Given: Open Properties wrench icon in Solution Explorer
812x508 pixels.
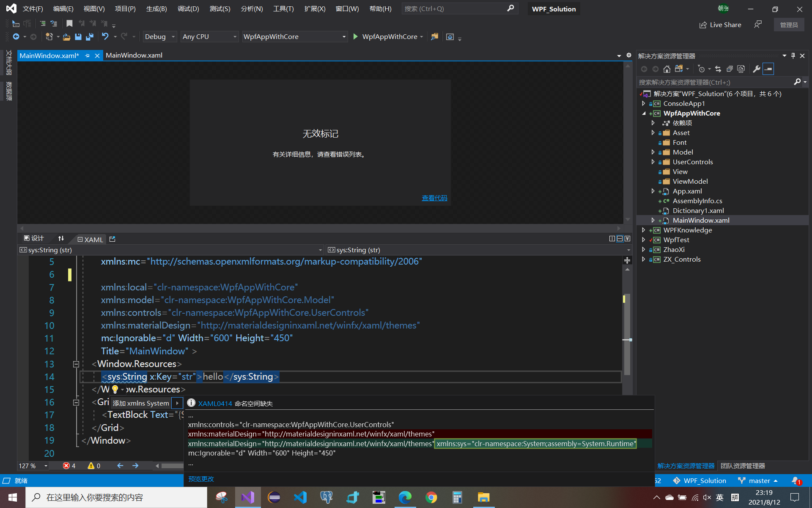Looking at the screenshot, I should (x=757, y=69).
